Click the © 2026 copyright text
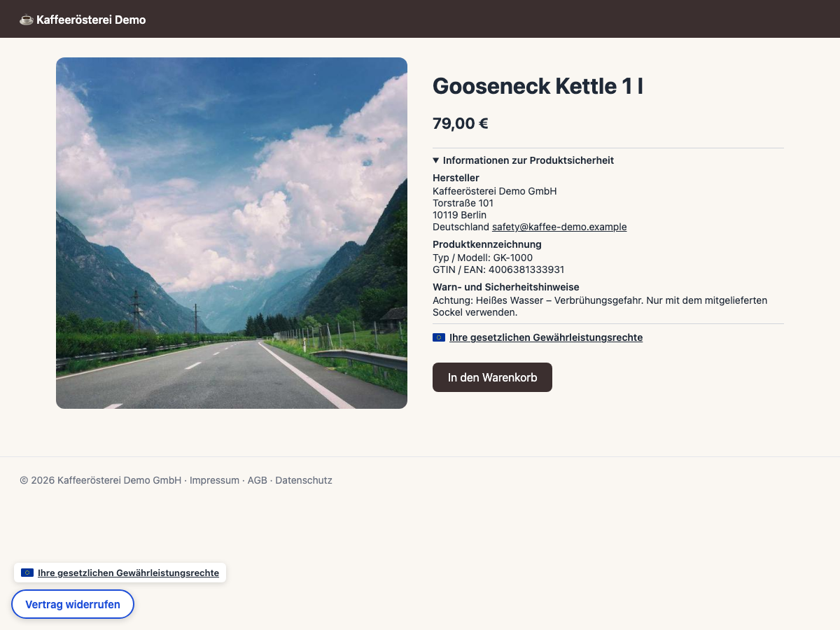 pyautogui.click(x=100, y=480)
